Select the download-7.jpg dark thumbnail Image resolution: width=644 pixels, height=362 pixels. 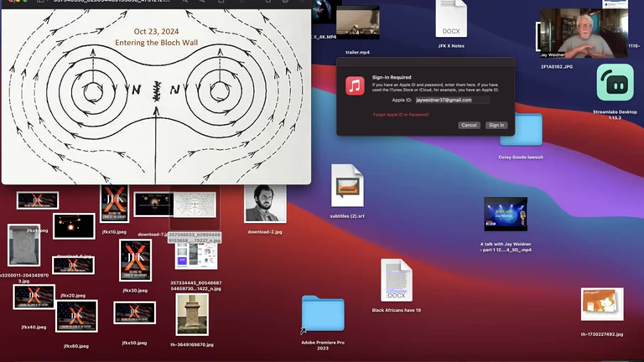[x=154, y=204]
